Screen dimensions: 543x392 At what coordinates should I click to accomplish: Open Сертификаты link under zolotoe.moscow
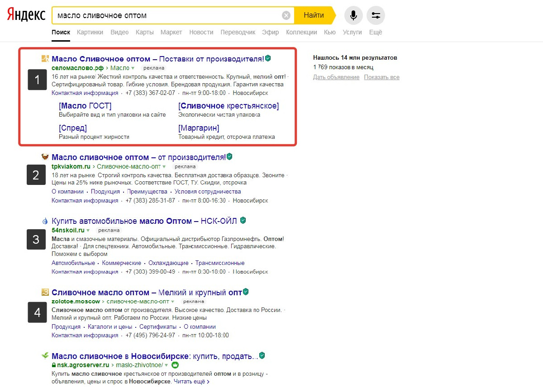(158, 327)
